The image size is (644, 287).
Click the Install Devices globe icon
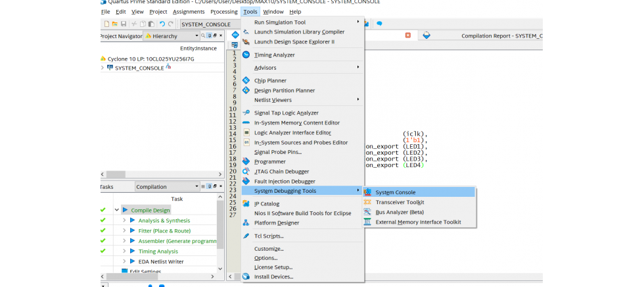pyautogui.click(x=246, y=276)
